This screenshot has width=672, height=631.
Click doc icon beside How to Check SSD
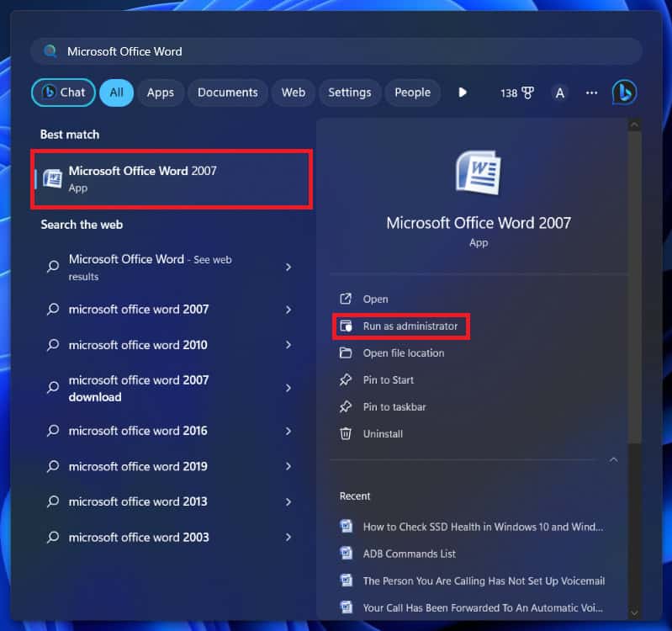pos(346,526)
